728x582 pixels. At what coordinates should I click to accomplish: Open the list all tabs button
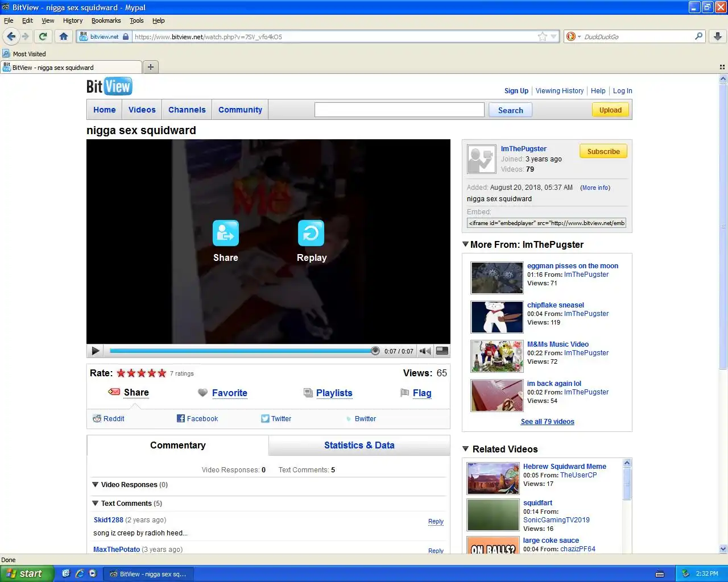[722, 67]
